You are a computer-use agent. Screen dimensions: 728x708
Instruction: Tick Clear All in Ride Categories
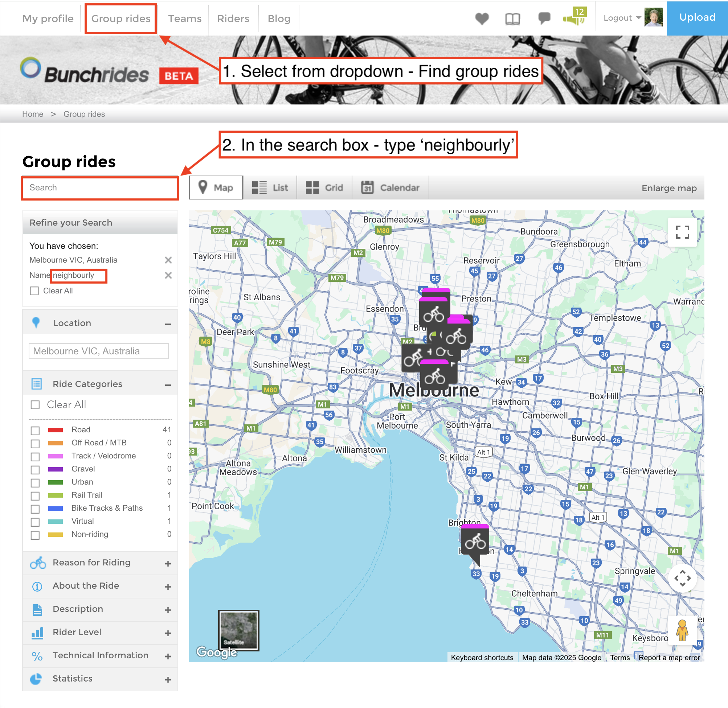coord(35,404)
